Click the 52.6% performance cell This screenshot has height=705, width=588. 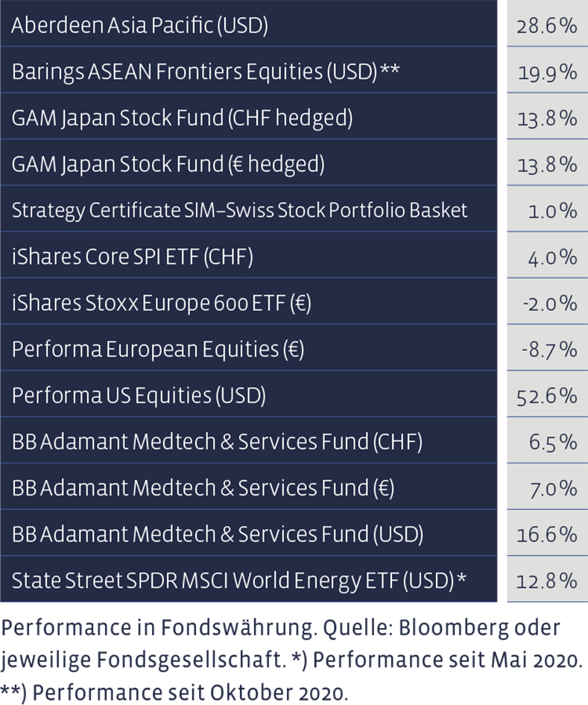pyautogui.click(x=546, y=396)
